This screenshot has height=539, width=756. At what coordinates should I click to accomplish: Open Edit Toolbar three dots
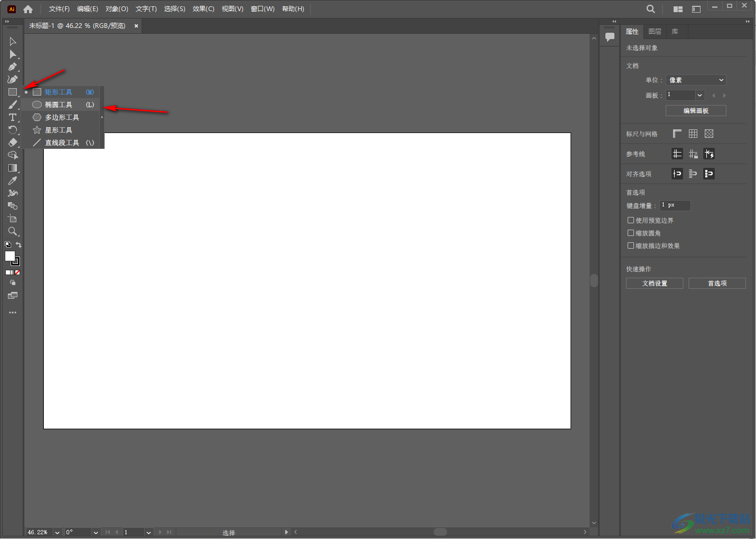pos(13,313)
